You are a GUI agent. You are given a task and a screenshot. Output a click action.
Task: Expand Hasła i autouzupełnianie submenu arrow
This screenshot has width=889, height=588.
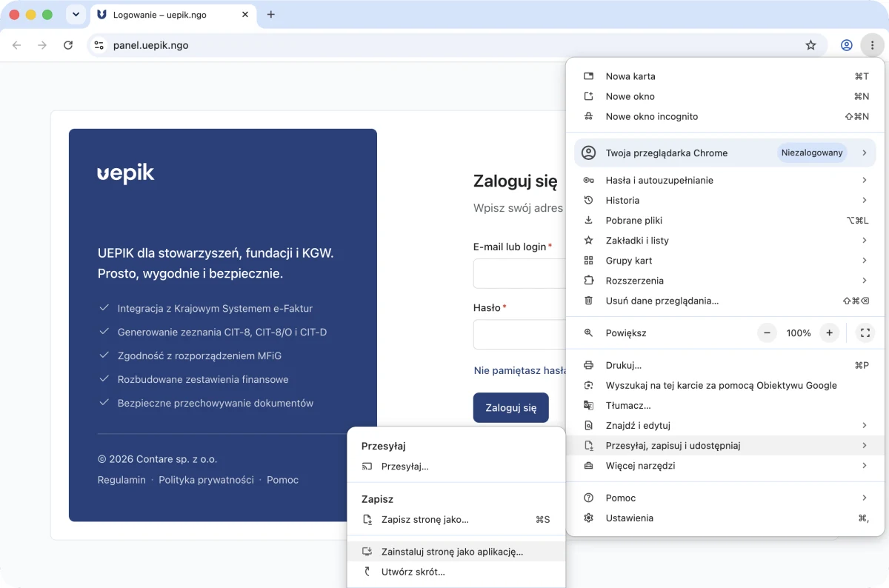pos(865,180)
